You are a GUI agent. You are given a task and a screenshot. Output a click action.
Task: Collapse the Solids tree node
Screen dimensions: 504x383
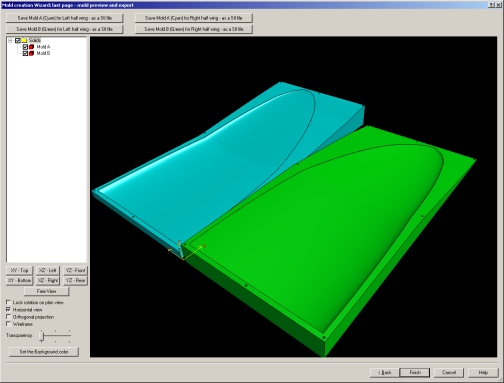click(10, 40)
